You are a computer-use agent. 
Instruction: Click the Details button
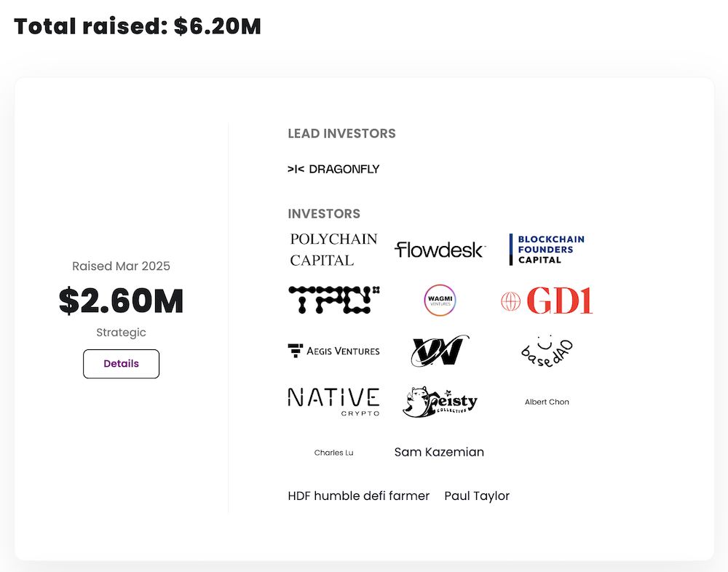(x=121, y=364)
